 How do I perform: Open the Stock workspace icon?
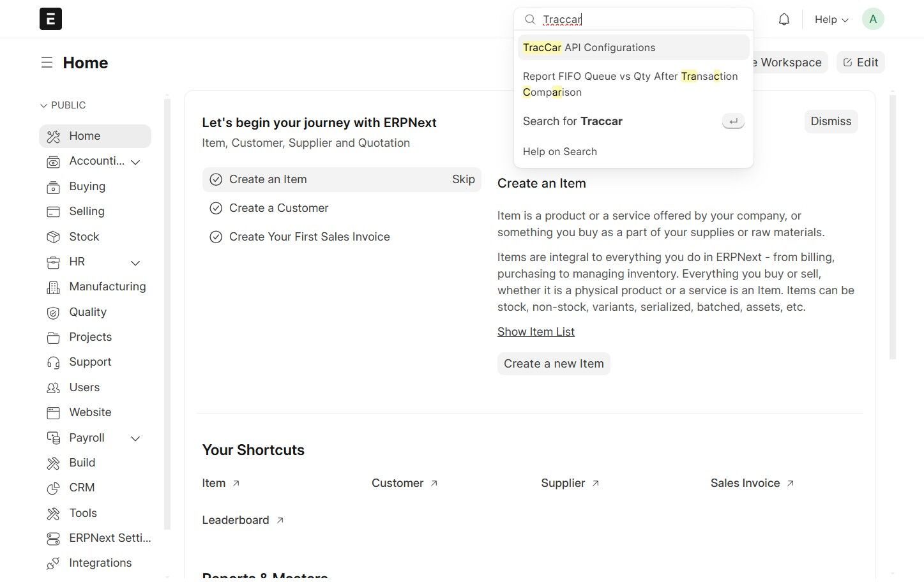pyautogui.click(x=53, y=237)
